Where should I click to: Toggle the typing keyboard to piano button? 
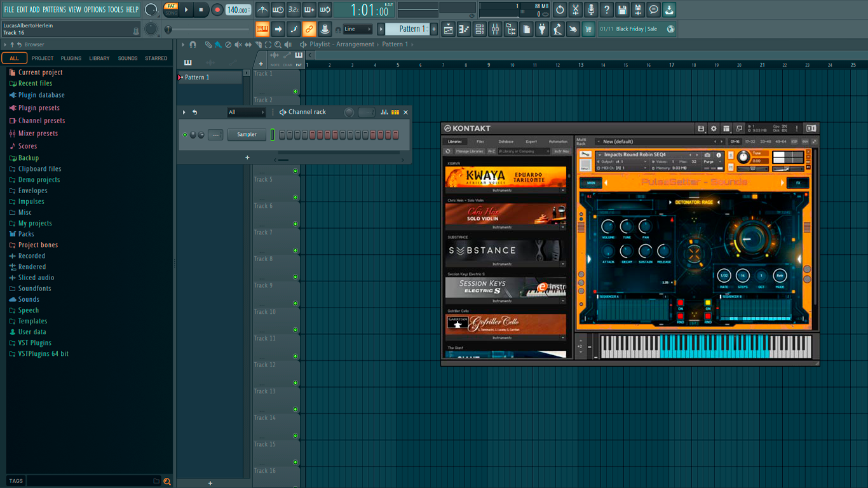tap(262, 29)
